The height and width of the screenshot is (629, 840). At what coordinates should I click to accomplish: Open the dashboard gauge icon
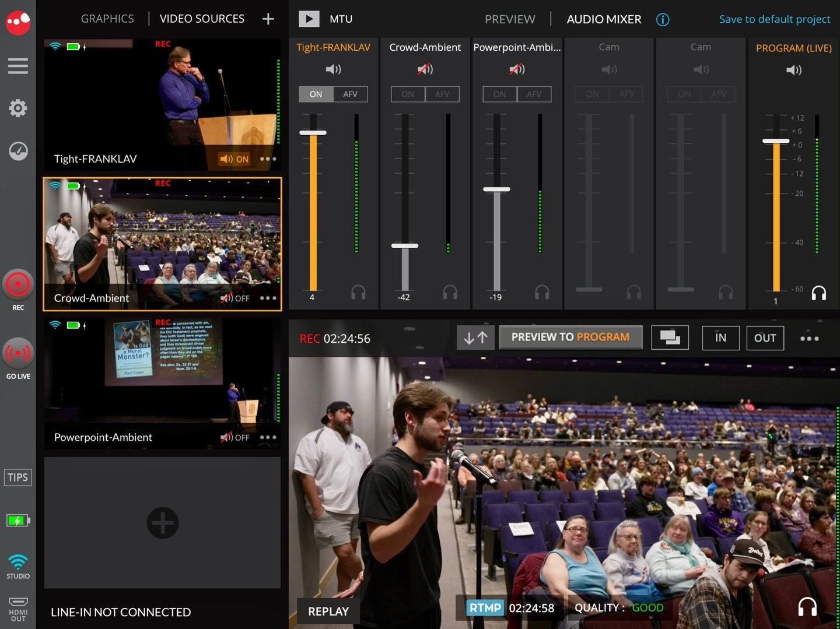[18, 151]
